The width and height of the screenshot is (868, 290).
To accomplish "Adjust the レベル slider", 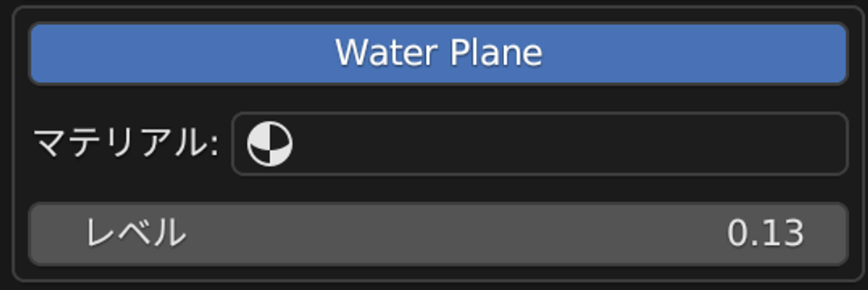I will pyautogui.click(x=438, y=234).
